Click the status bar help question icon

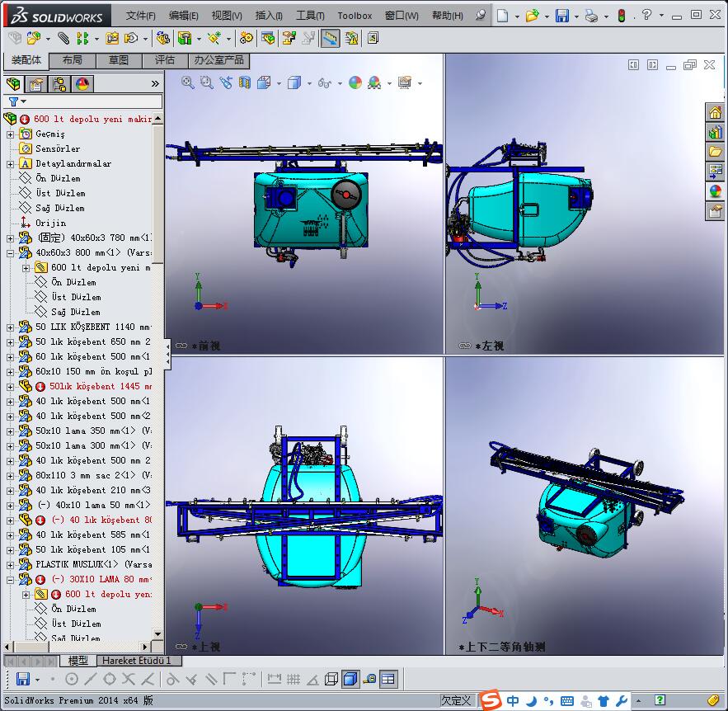660,699
